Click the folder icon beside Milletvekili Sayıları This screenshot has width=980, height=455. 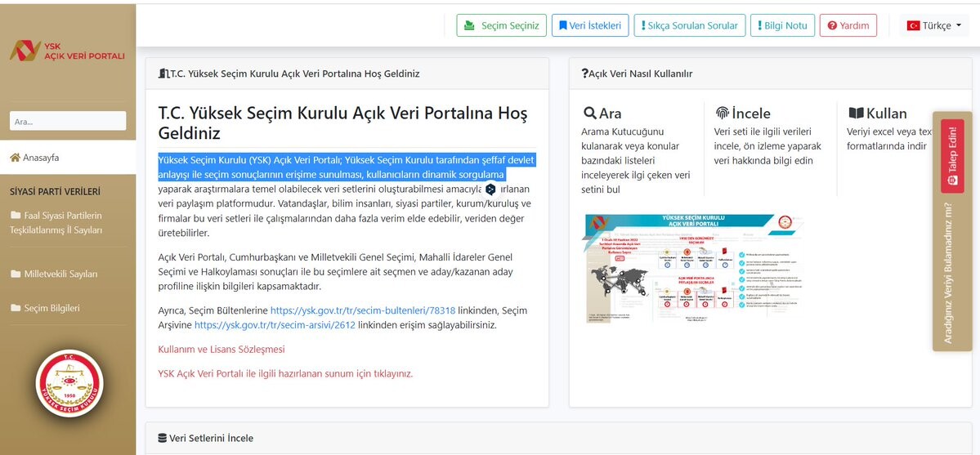[x=16, y=274]
